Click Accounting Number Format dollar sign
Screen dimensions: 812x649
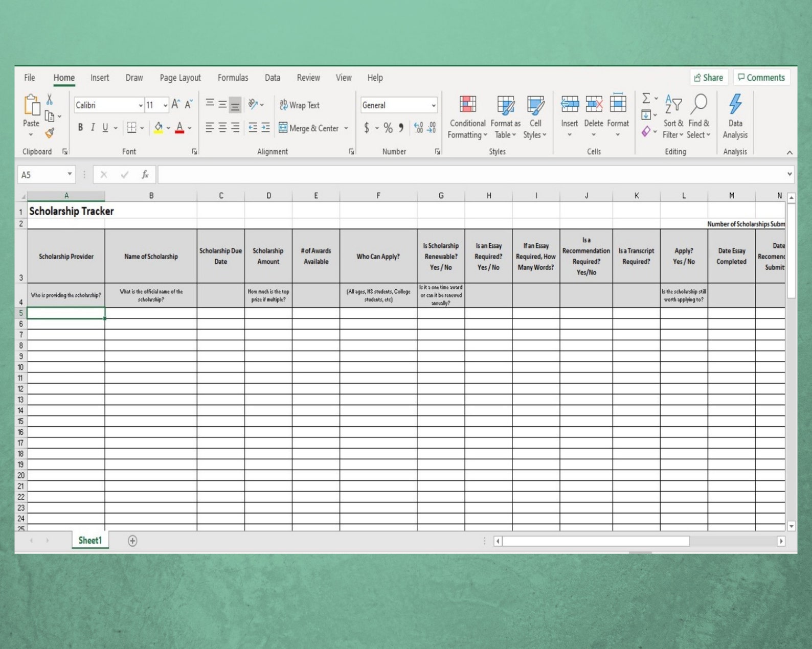[x=367, y=128]
